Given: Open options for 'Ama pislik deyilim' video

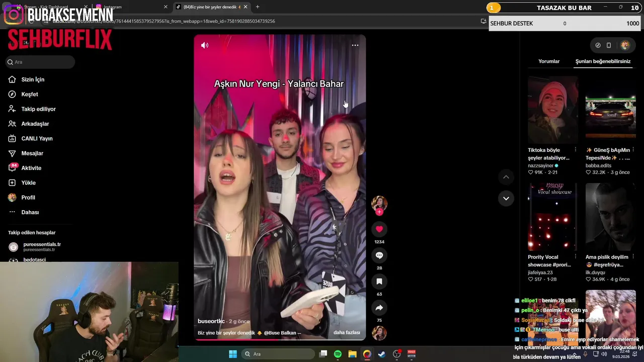Looking at the screenshot, I should click(633, 257).
